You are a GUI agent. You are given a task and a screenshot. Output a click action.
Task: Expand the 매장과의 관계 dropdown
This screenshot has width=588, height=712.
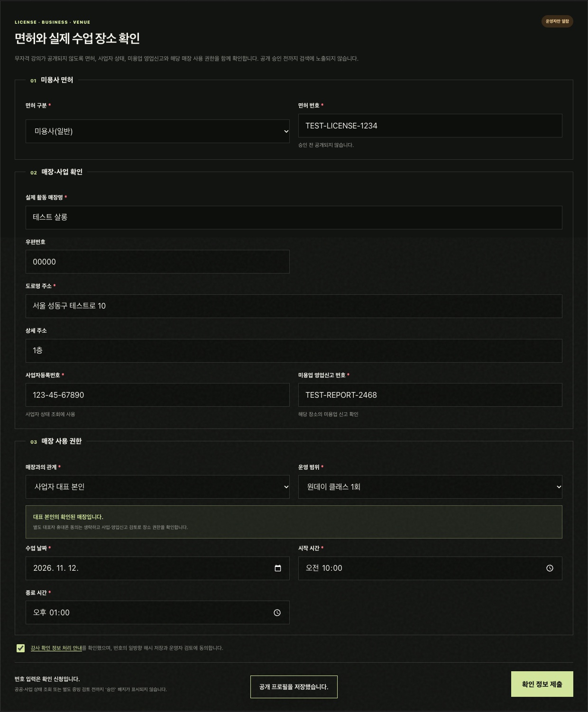(x=157, y=487)
